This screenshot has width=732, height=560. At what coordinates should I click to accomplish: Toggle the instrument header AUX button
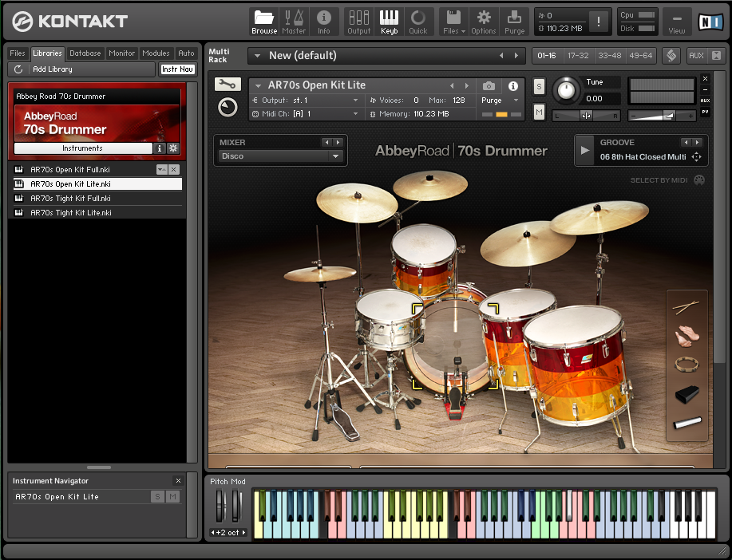click(x=705, y=101)
